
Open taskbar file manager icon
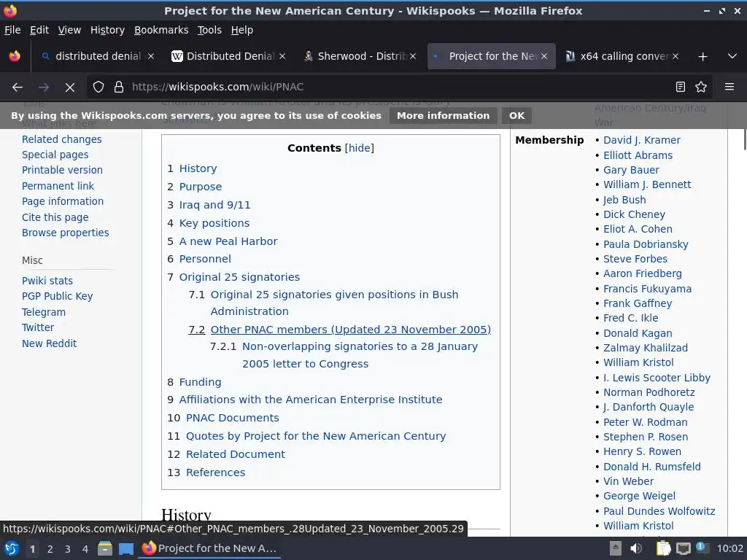105,548
